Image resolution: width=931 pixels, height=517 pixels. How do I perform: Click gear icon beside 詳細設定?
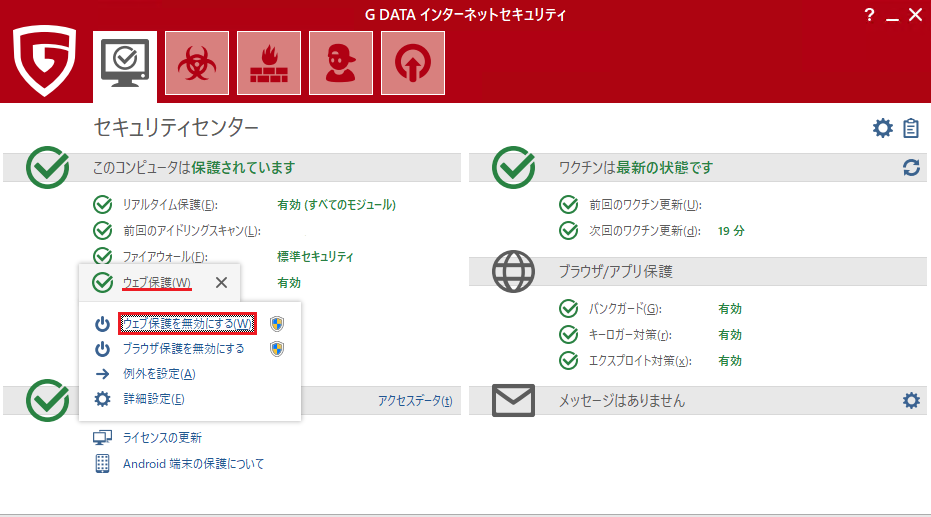pyautogui.click(x=102, y=399)
